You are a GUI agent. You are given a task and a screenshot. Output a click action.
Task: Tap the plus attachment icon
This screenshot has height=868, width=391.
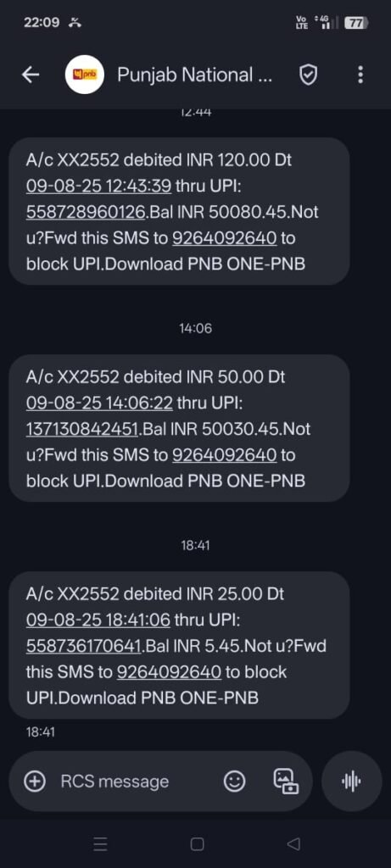[x=35, y=781]
